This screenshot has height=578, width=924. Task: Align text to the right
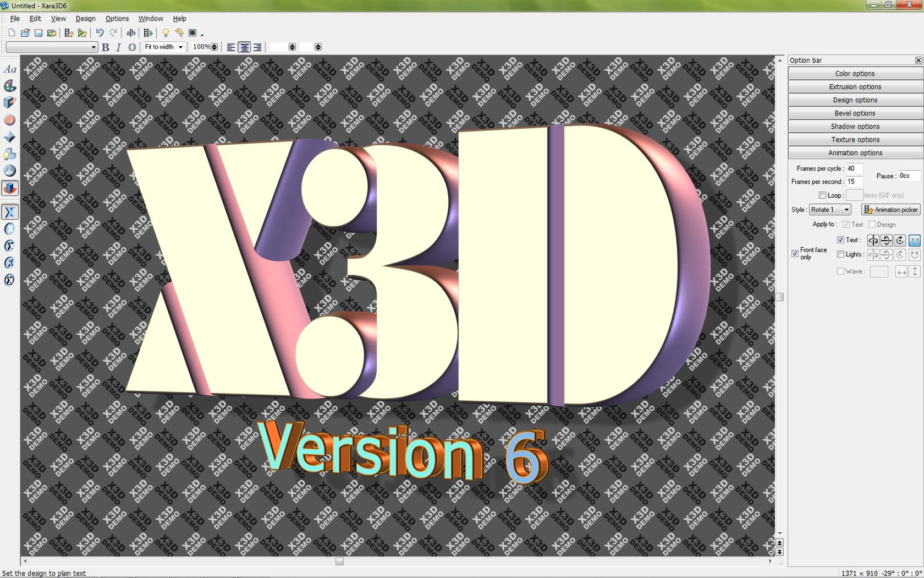coord(257,47)
